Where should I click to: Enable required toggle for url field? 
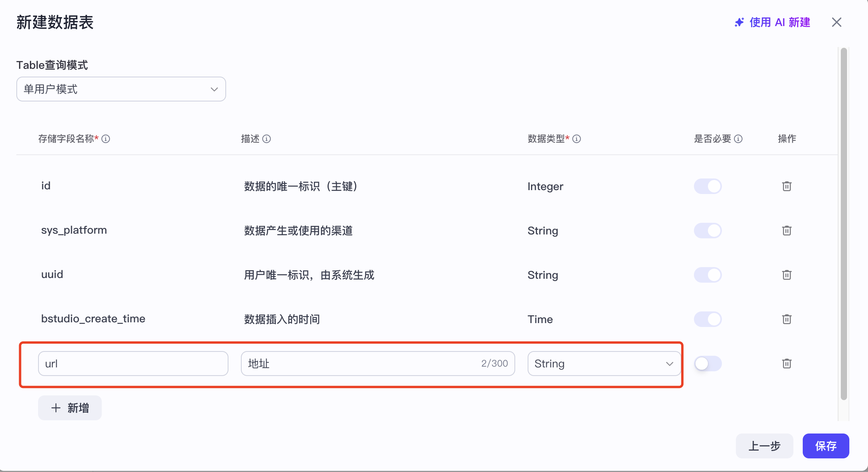click(x=708, y=364)
